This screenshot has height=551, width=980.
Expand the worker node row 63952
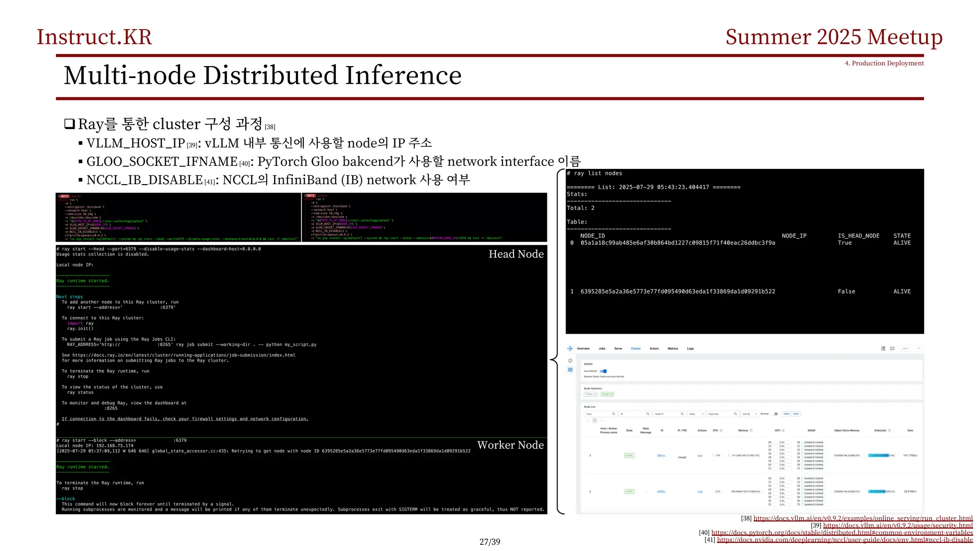pos(590,492)
